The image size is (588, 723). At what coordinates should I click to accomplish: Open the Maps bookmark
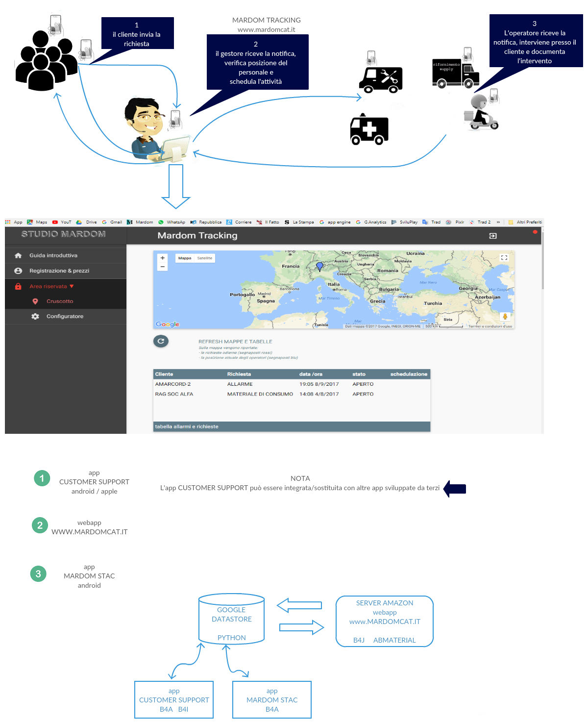pos(37,222)
